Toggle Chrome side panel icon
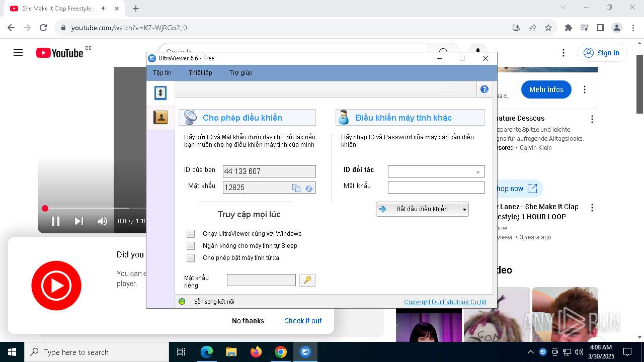Viewport: 644px width, 362px height. [601, 28]
